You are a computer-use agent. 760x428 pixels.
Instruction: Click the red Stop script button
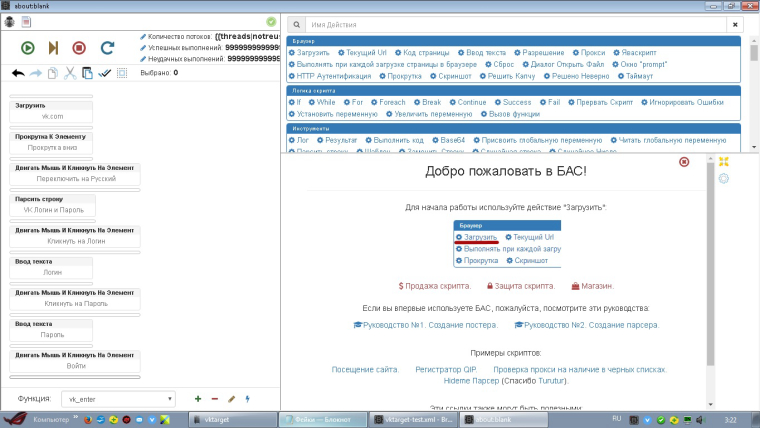point(79,47)
